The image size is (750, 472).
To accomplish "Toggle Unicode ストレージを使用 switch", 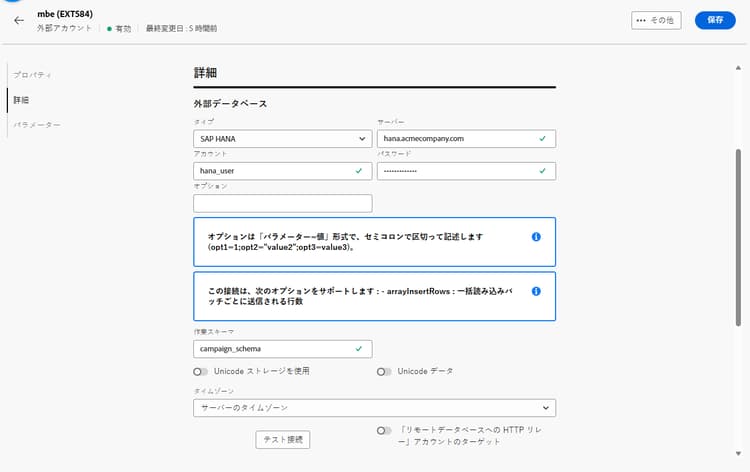I will 200,372.
